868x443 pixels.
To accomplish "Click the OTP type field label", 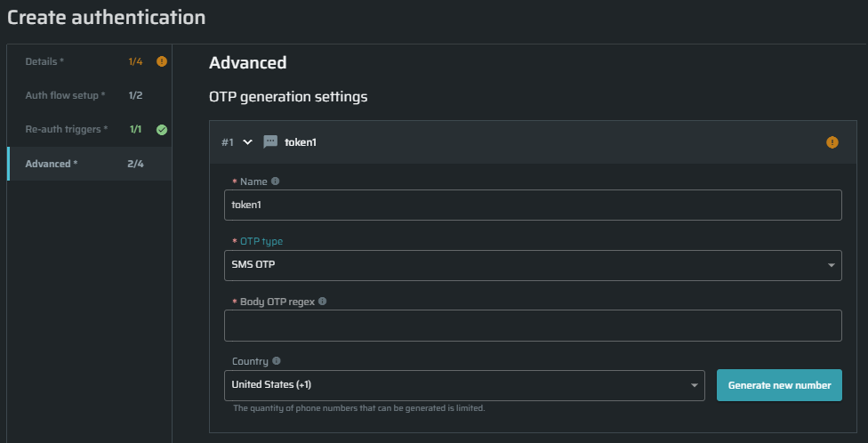I will (x=263, y=242).
